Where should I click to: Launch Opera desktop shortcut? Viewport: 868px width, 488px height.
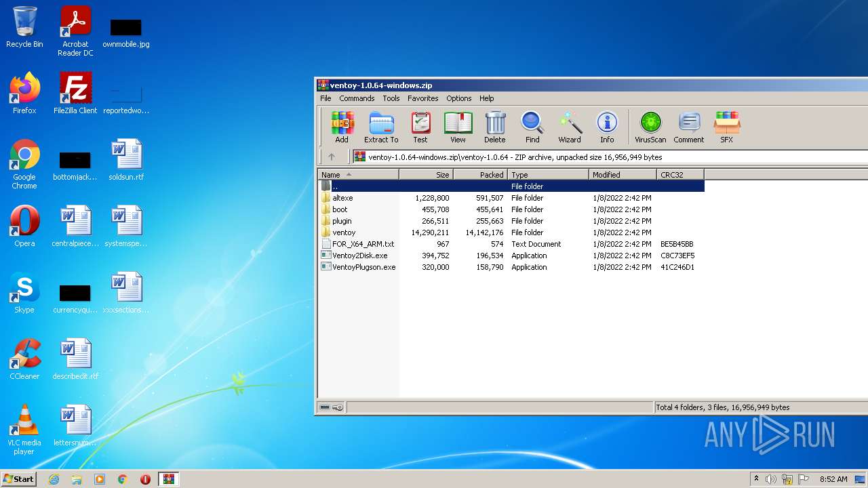pyautogui.click(x=24, y=226)
